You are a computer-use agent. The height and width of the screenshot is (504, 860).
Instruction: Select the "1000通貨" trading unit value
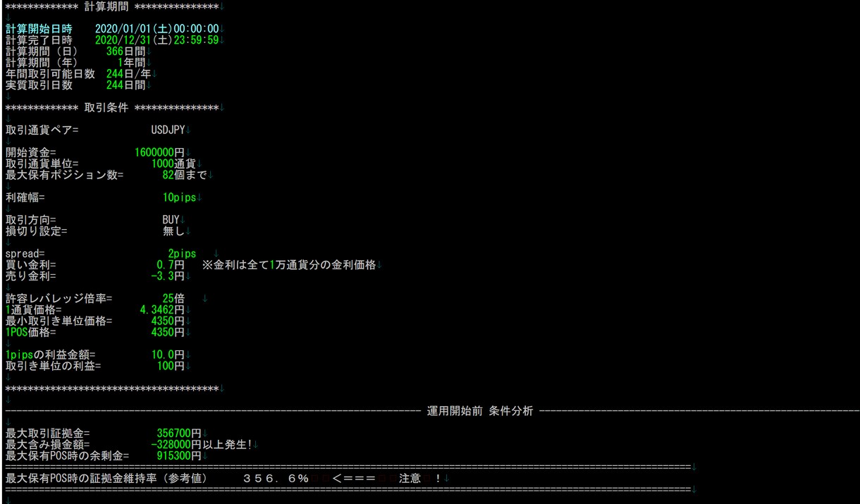point(174,164)
